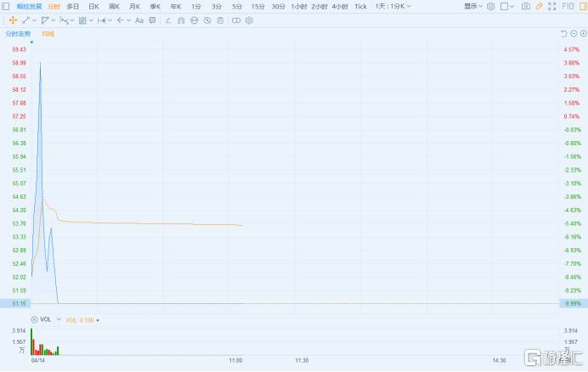Add a comment bubble annotation
Screen dimensions: 588x372
click(152, 20)
